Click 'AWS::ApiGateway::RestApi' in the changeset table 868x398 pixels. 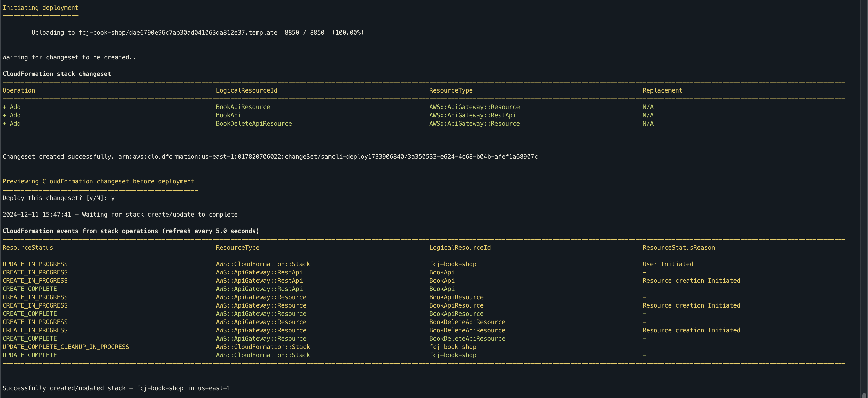point(472,115)
